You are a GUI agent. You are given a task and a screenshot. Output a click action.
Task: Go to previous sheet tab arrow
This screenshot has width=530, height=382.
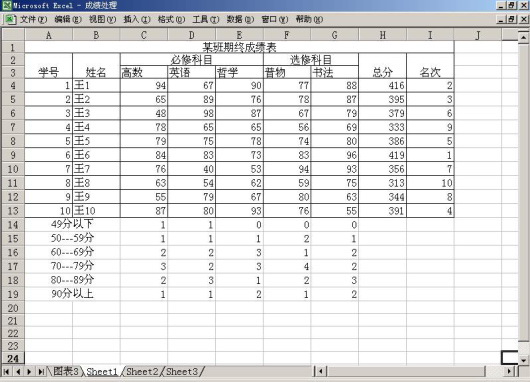click(18, 372)
